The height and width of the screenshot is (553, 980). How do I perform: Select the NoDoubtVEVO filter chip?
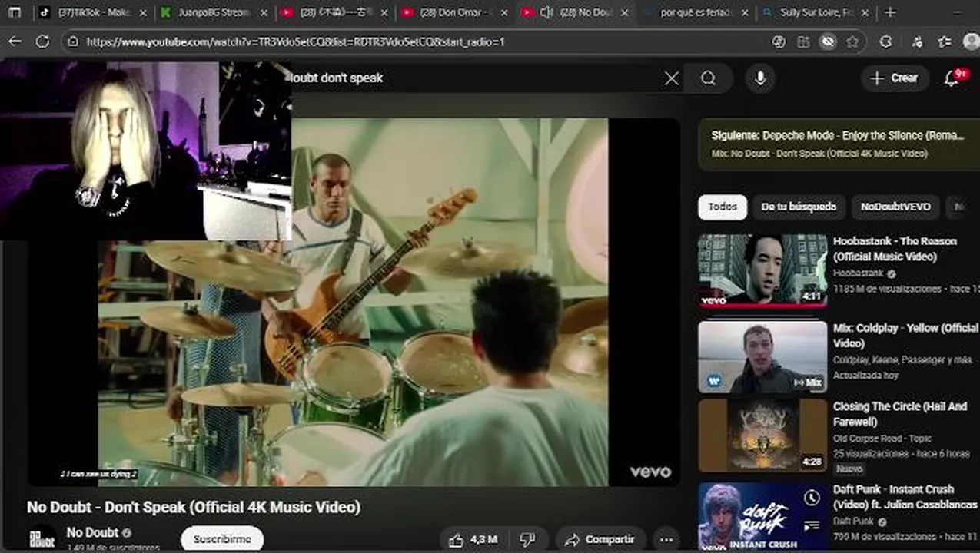point(895,207)
